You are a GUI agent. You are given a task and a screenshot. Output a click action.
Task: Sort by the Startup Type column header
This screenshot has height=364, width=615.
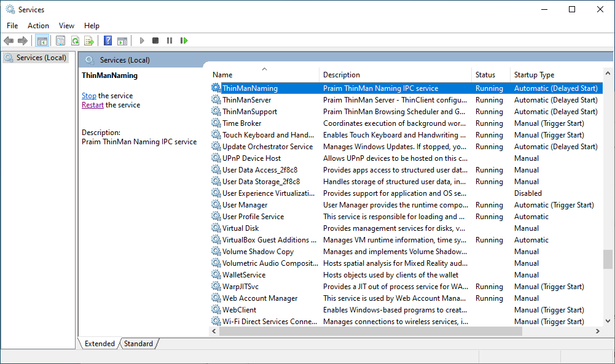click(x=556, y=75)
